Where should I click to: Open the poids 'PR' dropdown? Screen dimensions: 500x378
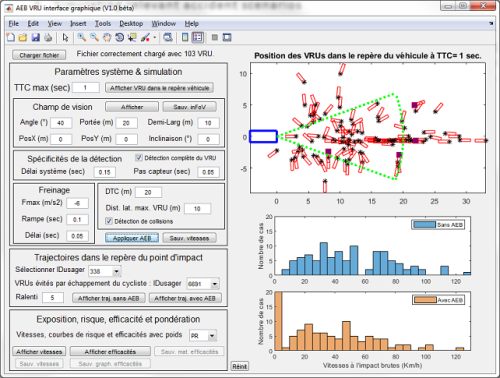[212, 336]
